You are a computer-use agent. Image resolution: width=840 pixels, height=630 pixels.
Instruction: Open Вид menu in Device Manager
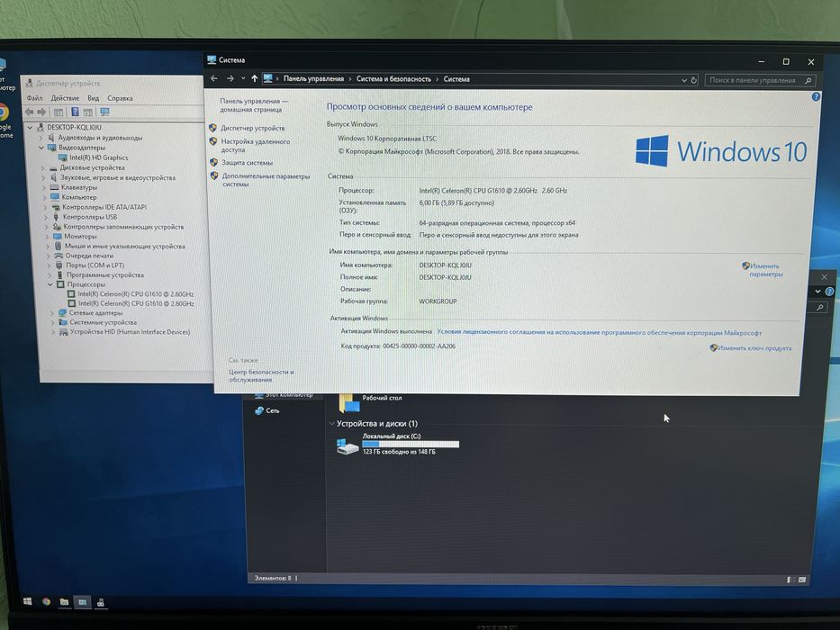click(x=94, y=98)
